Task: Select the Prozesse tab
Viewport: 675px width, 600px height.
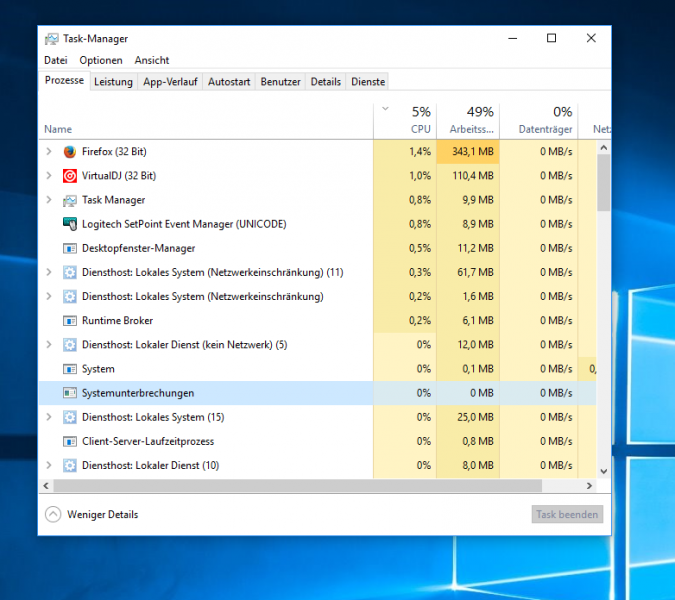Action: tap(64, 80)
